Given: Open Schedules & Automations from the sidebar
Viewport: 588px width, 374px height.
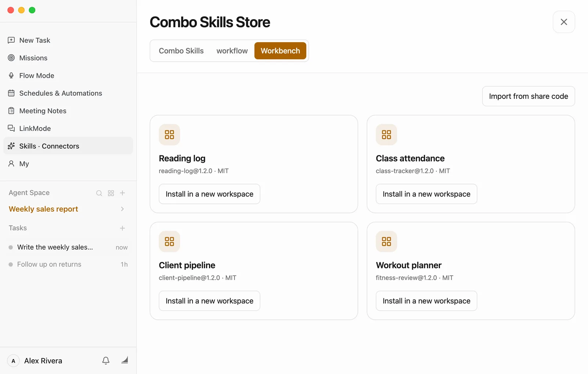Looking at the screenshot, I should [68, 93].
